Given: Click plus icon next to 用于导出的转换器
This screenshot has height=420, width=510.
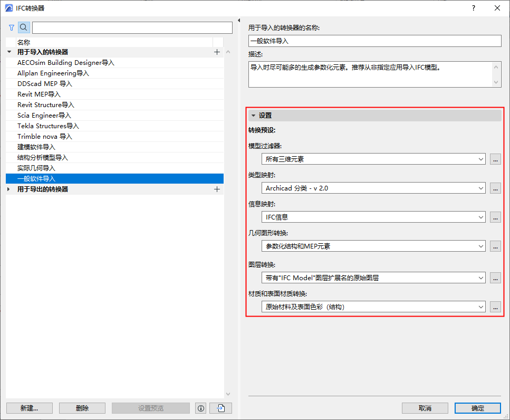Looking at the screenshot, I should click(216, 189).
